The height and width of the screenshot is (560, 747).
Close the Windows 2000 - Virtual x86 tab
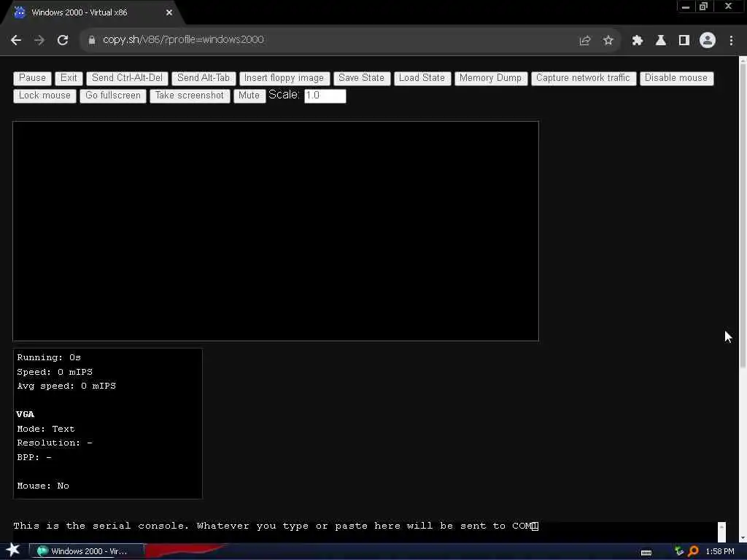(x=169, y=12)
